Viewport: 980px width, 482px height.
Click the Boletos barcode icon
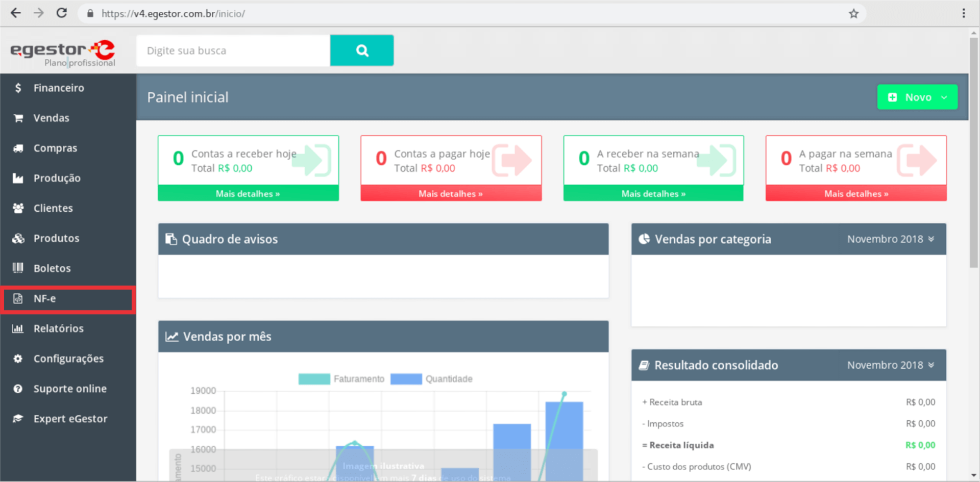pos(18,268)
